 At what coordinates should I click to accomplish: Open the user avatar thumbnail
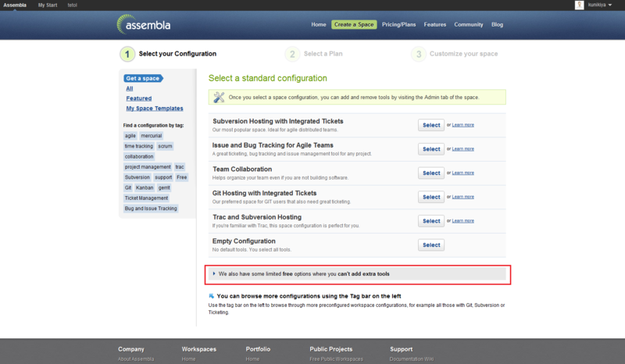coord(579,5)
